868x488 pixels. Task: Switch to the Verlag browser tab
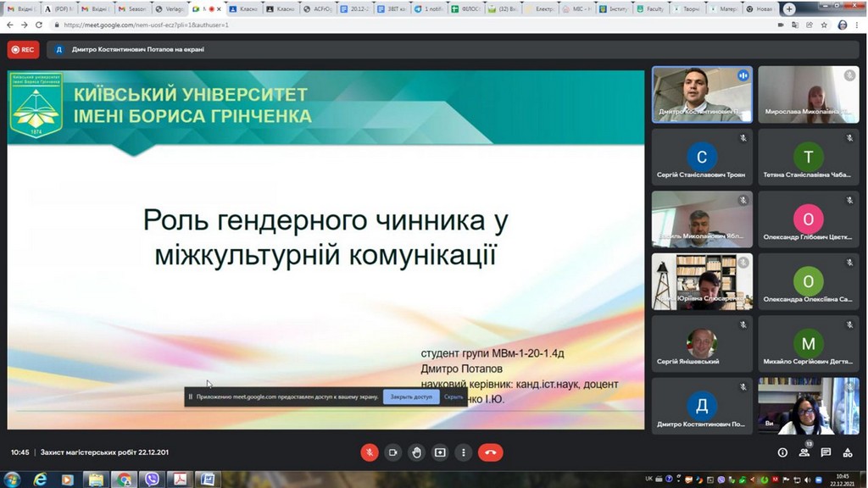pyautogui.click(x=171, y=9)
